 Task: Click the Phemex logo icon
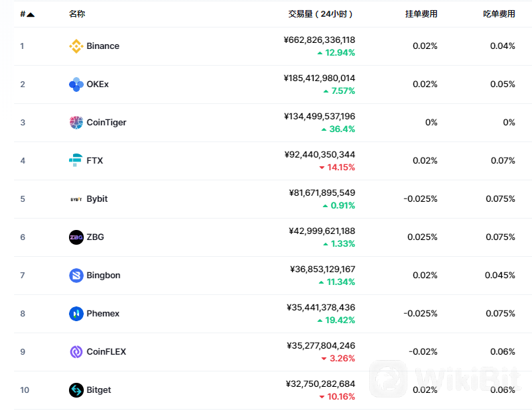click(x=76, y=314)
